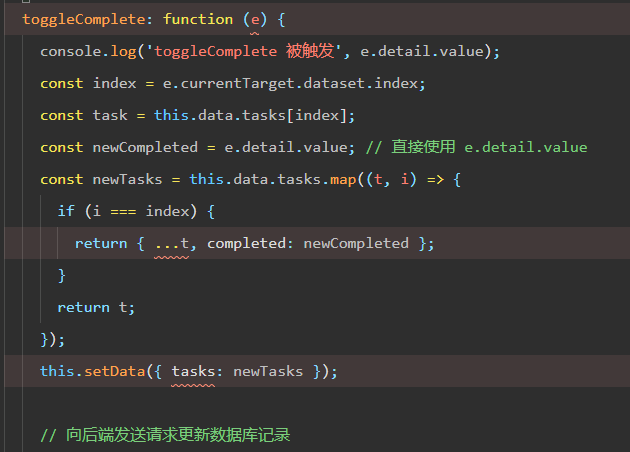
Task: Click the 'return t;' statement
Action: pyautogui.click(x=96, y=307)
